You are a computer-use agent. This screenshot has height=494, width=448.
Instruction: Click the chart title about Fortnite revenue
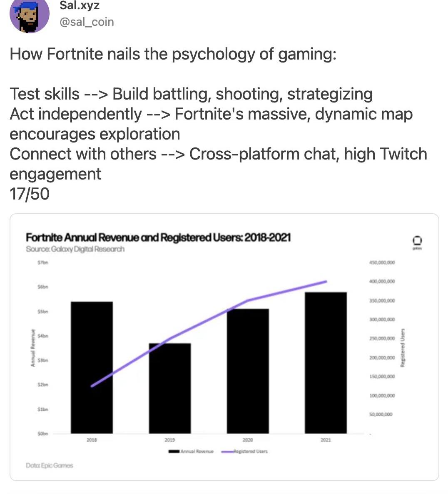[158, 237]
